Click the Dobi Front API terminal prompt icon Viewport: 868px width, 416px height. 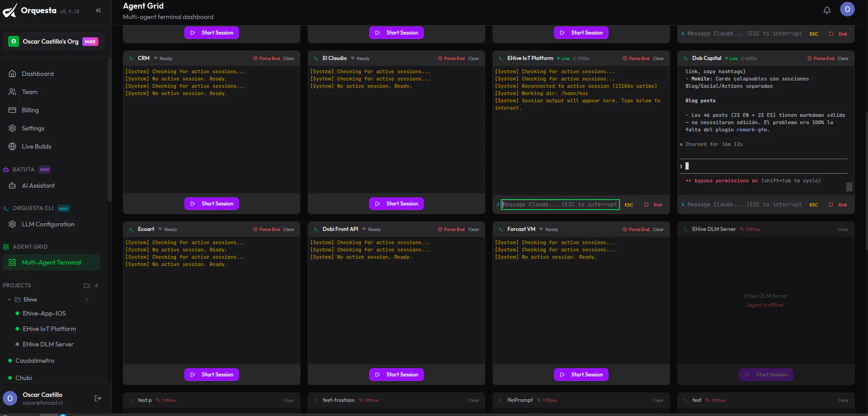coord(316,229)
